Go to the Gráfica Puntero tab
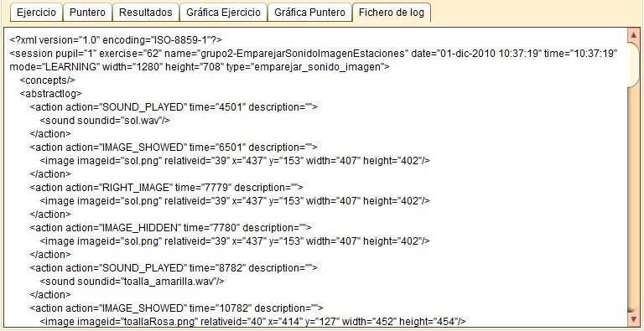Image resolution: width=644 pixels, height=331 pixels. tap(309, 13)
